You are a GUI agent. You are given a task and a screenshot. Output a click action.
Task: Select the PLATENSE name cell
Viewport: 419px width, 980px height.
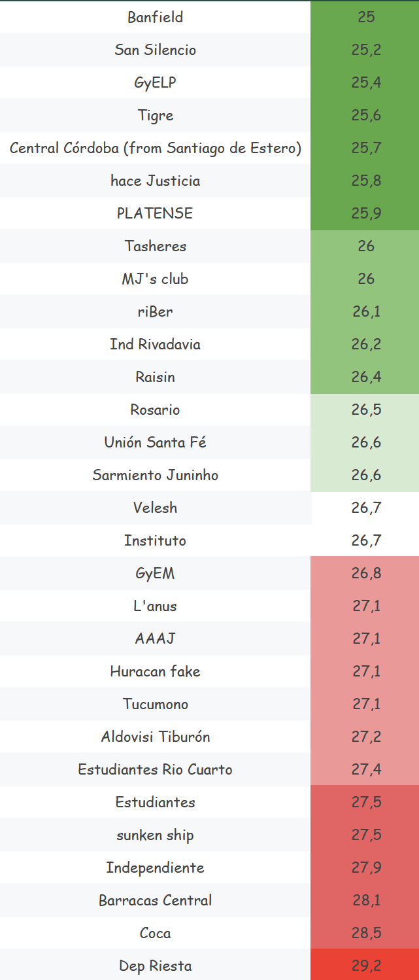coord(156,214)
